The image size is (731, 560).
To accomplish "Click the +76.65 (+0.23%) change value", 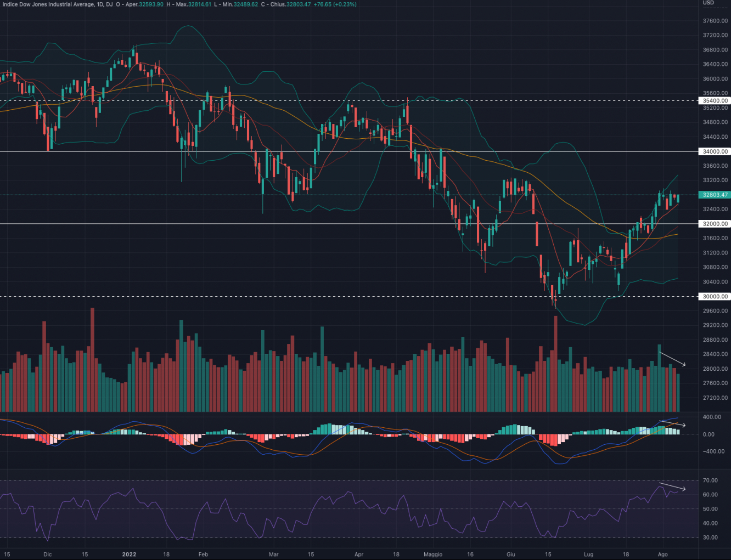I will point(335,4).
